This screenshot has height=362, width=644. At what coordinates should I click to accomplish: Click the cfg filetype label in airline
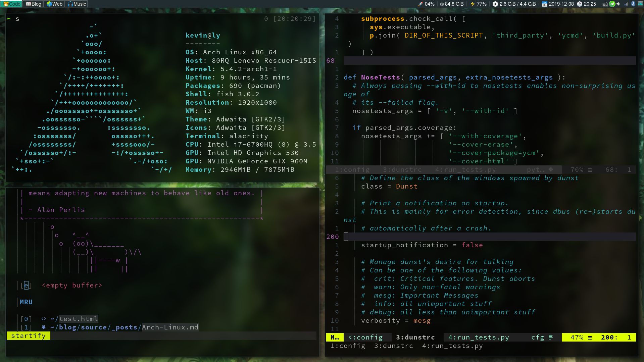point(538,338)
